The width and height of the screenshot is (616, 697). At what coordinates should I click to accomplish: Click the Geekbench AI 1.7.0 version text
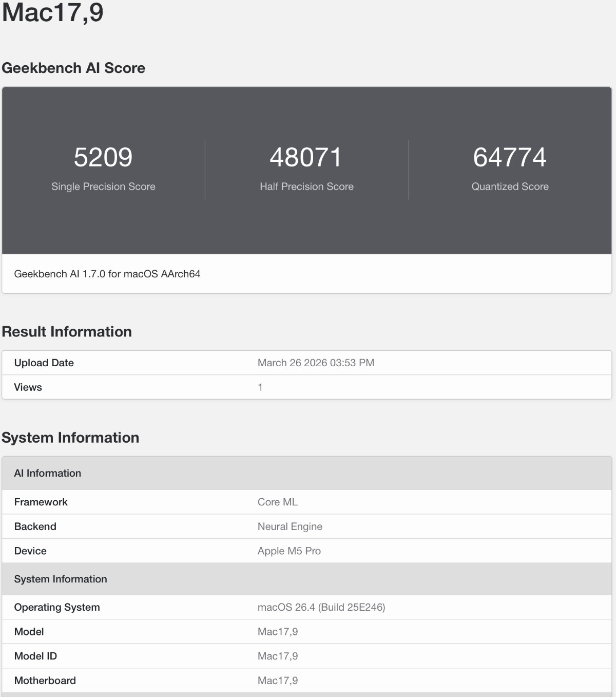coord(108,274)
